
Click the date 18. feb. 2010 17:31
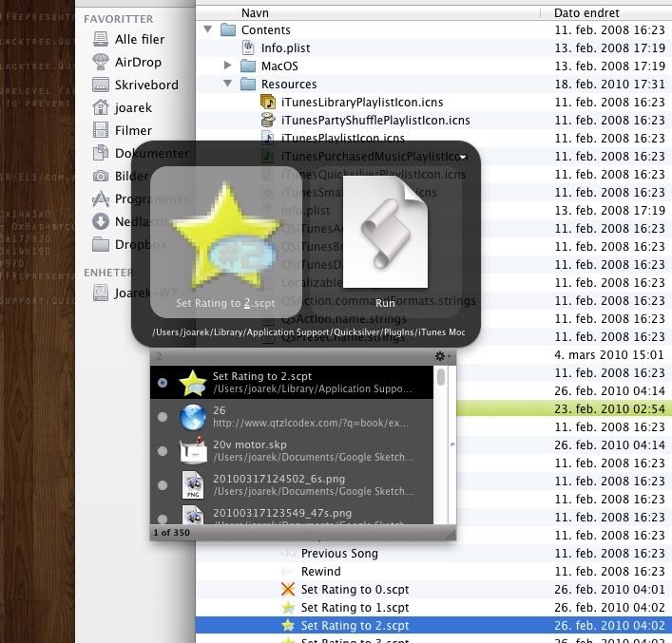609,84
